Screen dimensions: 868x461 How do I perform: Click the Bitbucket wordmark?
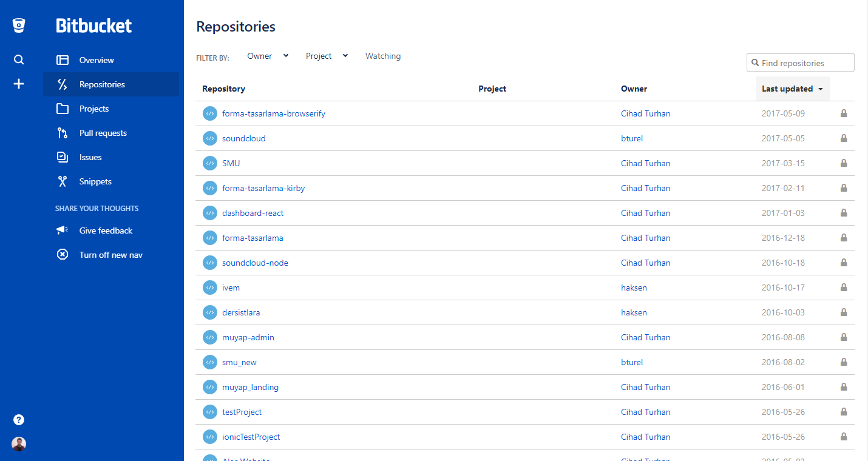point(93,25)
